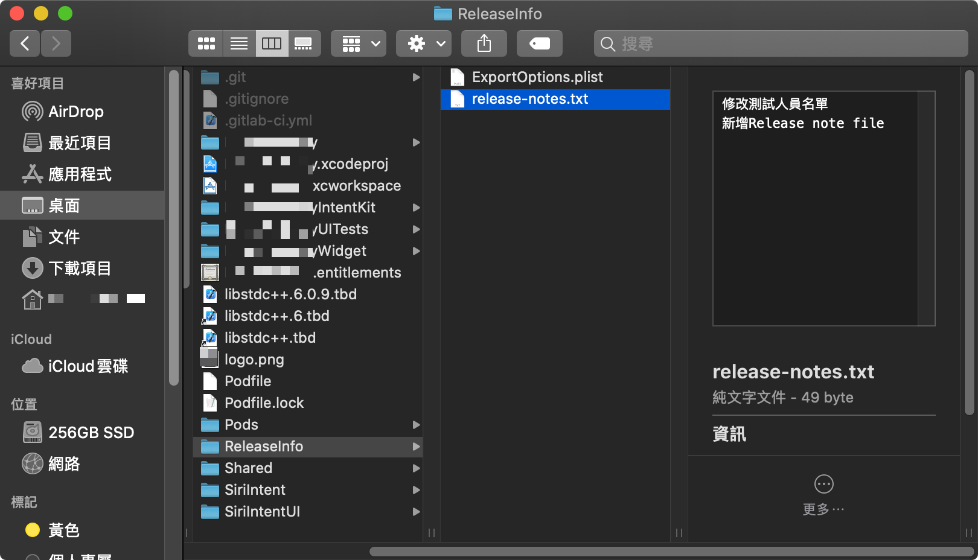
Task: Expand the Widget folder arrow
Action: (x=416, y=251)
